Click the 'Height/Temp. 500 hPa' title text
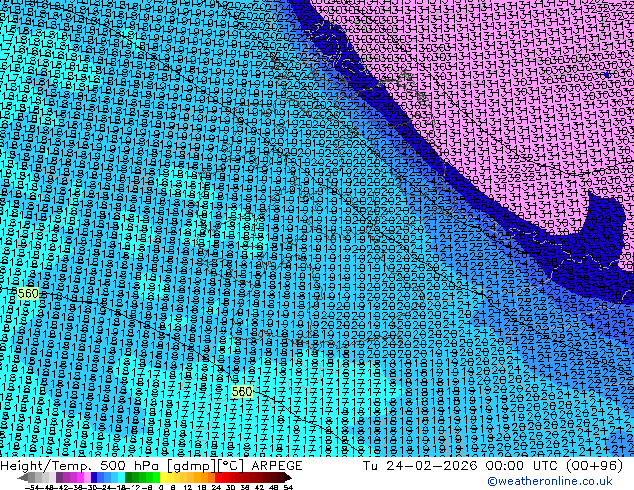Image resolution: width=634 pixels, height=490 pixels. click(80, 466)
